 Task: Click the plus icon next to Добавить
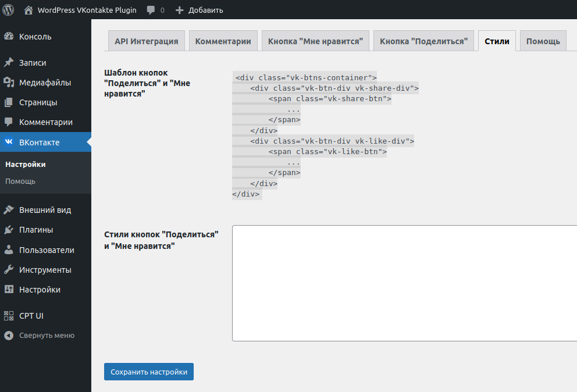(x=179, y=10)
